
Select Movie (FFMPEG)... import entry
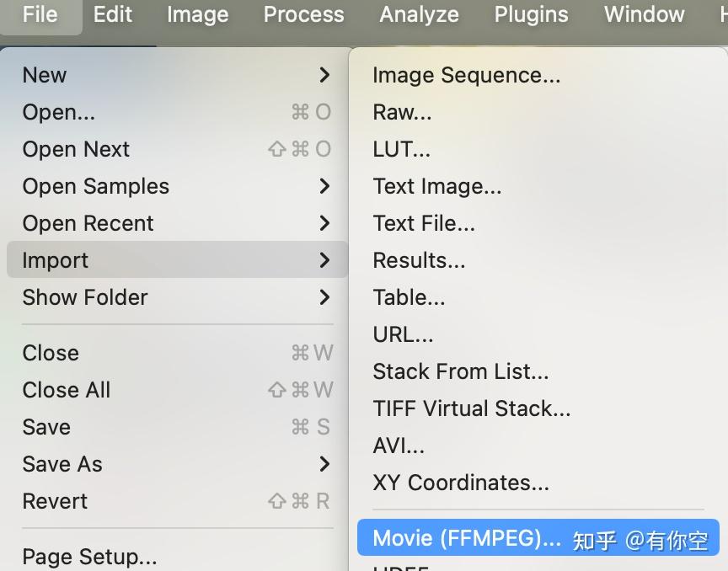pos(466,538)
